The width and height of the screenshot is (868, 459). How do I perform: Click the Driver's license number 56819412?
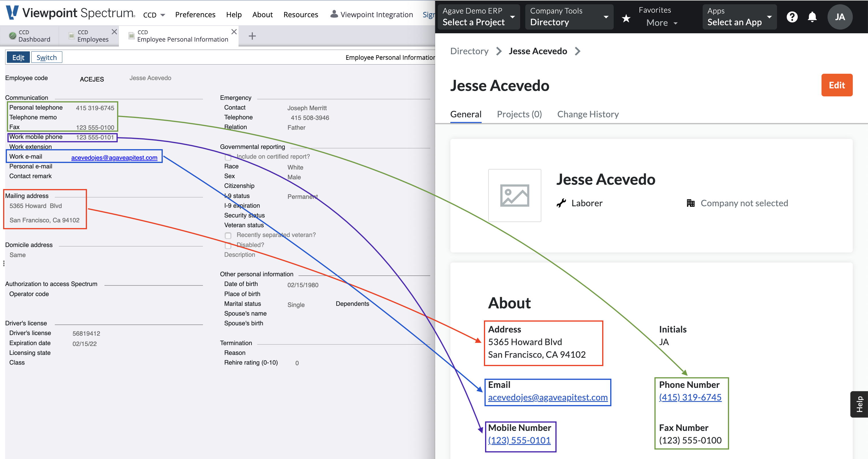click(x=86, y=334)
